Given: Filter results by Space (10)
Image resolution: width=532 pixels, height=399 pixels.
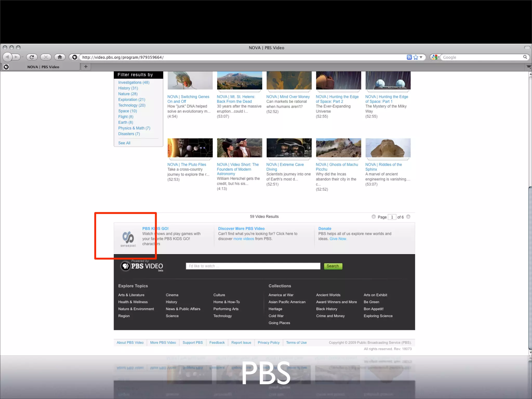Looking at the screenshot, I should [x=128, y=111].
